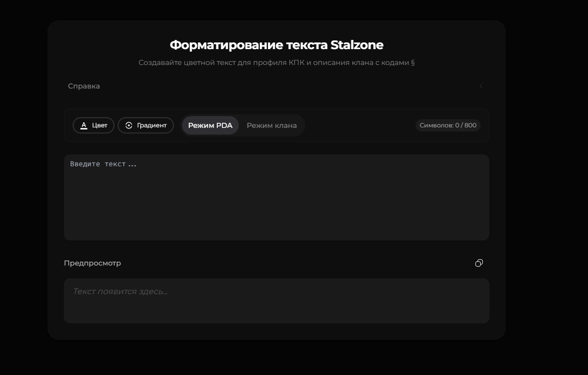Click the Цвет color button
The height and width of the screenshot is (375, 588).
coord(94,125)
